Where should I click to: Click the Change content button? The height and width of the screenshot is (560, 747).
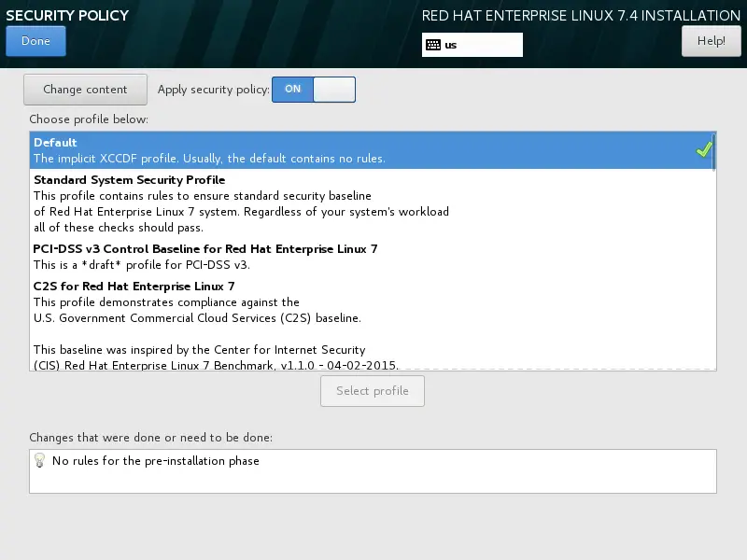pos(85,90)
